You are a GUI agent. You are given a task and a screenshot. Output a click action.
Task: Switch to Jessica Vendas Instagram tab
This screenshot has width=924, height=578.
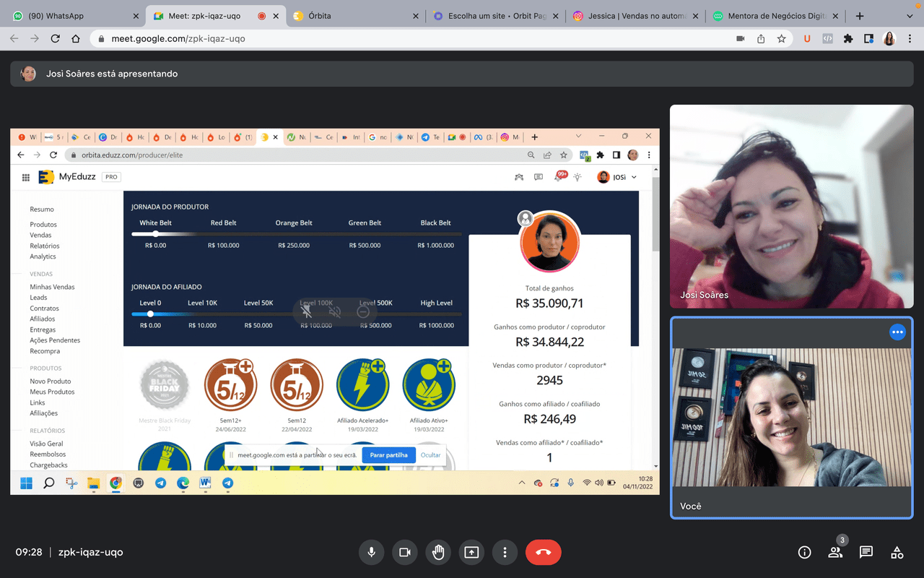pyautogui.click(x=635, y=16)
